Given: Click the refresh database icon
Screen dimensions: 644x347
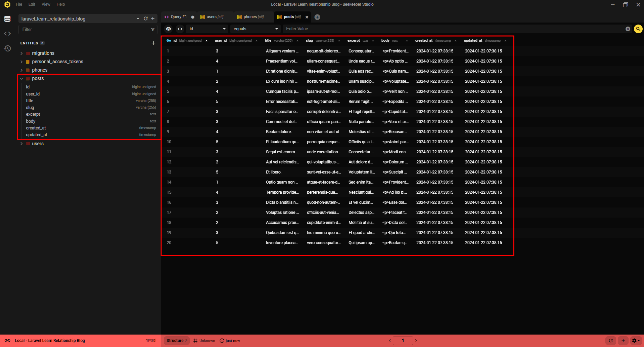Looking at the screenshot, I should click(x=146, y=19).
